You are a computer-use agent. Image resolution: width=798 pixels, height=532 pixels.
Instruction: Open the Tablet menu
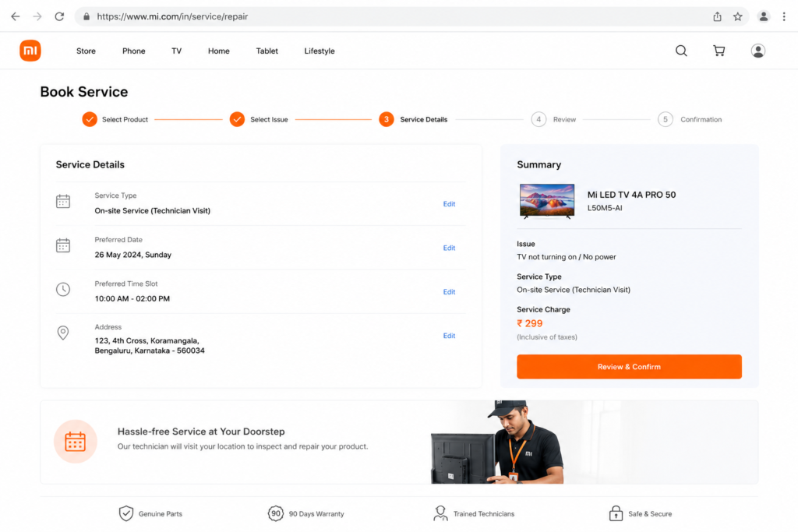point(267,51)
